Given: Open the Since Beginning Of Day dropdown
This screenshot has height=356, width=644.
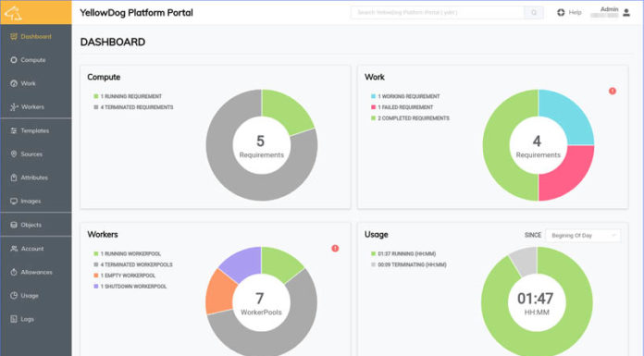Looking at the screenshot, I should (583, 235).
